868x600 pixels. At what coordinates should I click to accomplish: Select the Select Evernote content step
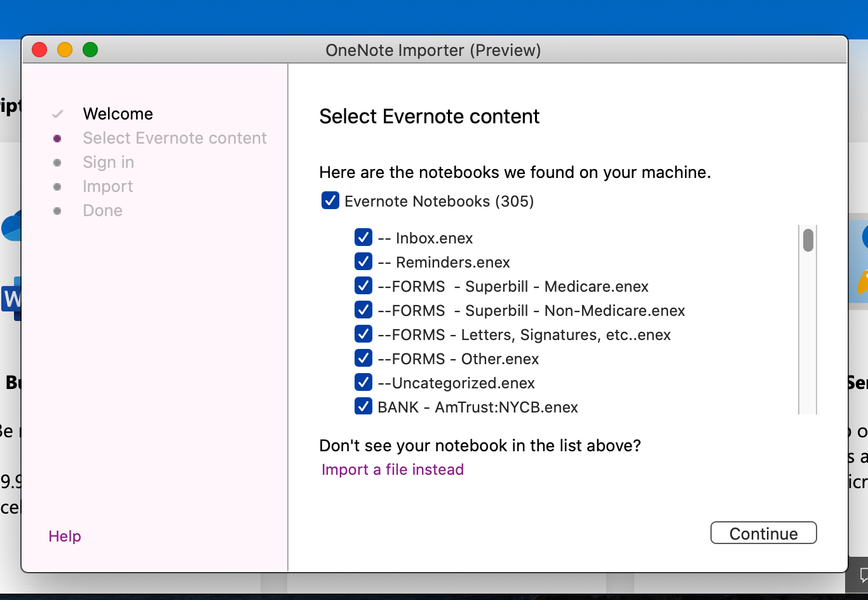tap(175, 138)
